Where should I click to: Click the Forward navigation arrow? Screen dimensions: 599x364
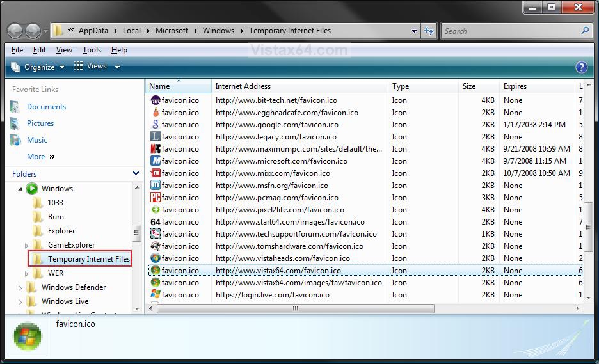pos(33,31)
